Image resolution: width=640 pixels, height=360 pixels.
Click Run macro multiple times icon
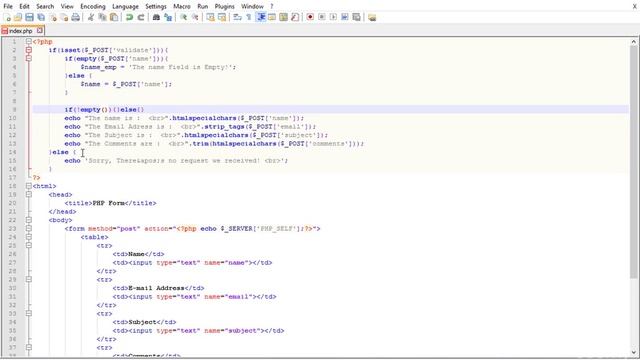[345, 17]
